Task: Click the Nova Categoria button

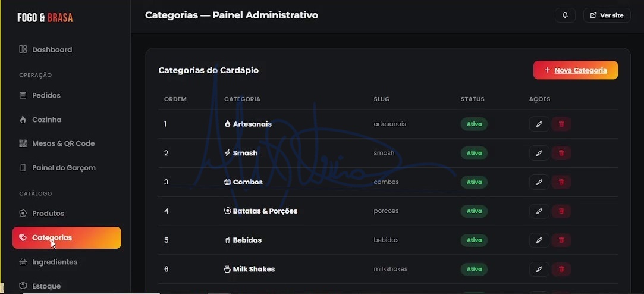Action: (576, 70)
